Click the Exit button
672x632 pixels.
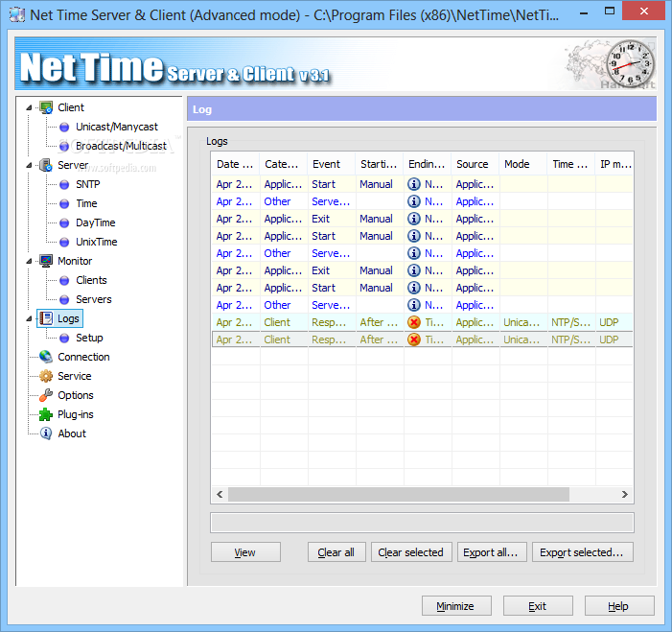(538, 606)
